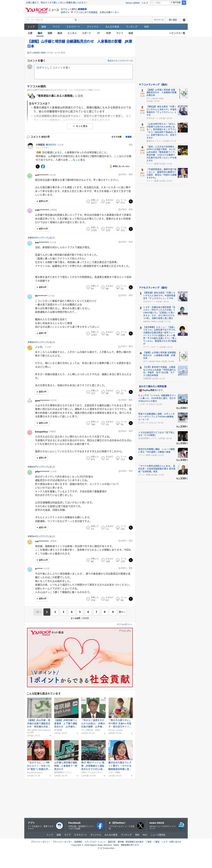Expand 返信31件 replies on cak's comment
Viewport: 212px width, 868px height.
click(42, 228)
